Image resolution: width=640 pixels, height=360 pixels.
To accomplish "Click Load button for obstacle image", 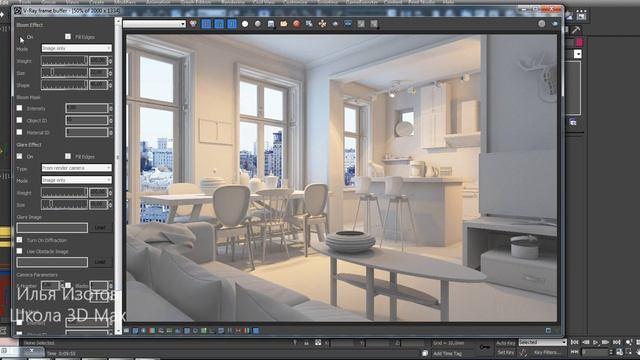I will [x=100, y=262].
